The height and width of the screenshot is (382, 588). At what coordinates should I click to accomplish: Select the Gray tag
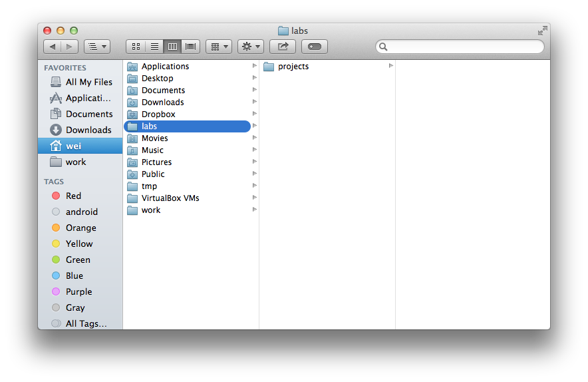pos(81,307)
